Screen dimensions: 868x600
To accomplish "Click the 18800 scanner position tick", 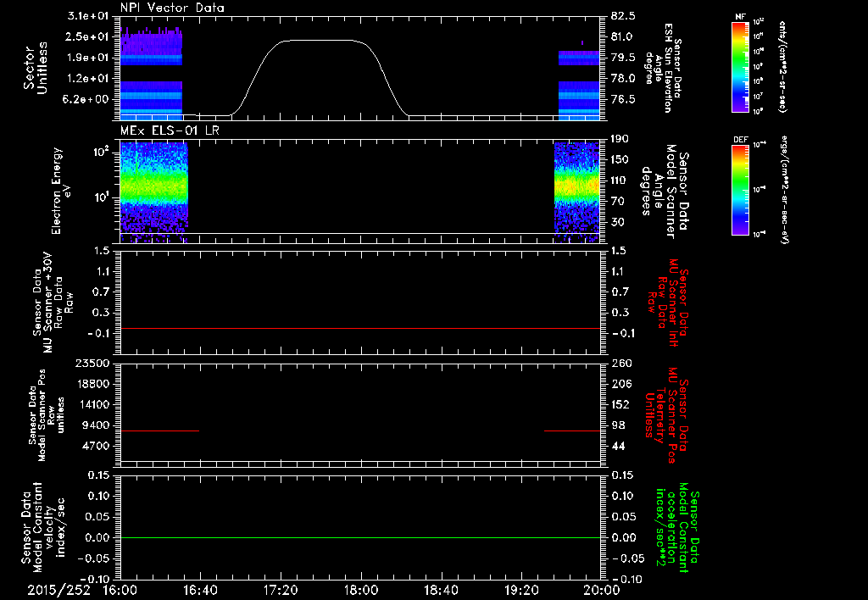I will (92, 384).
